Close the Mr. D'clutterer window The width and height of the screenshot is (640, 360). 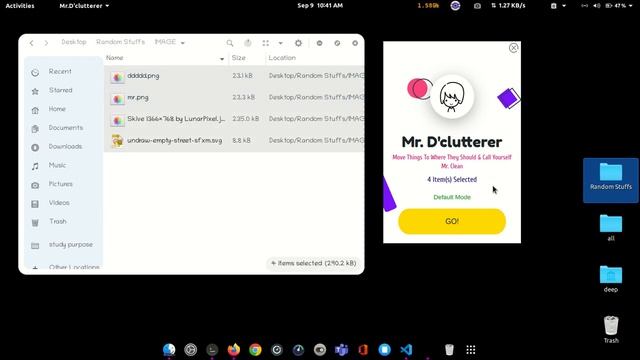click(513, 48)
